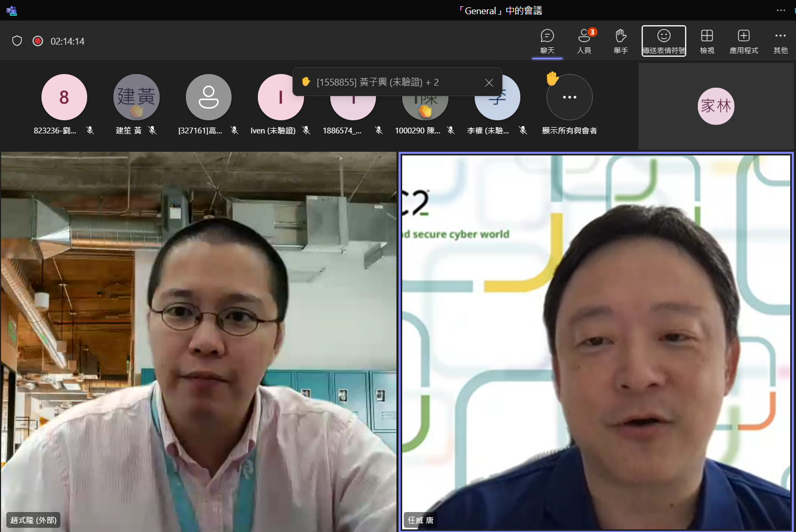Dismiss the raised hand notification
796x532 pixels.
(x=489, y=82)
